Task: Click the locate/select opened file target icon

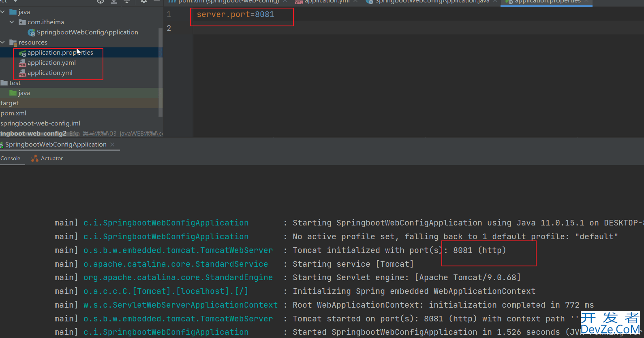Action: point(101,2)
